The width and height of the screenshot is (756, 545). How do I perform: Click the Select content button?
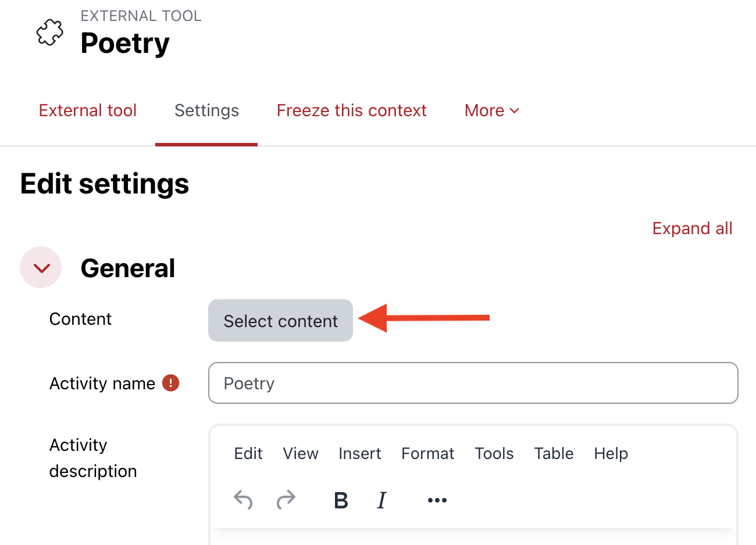point(280,320)
